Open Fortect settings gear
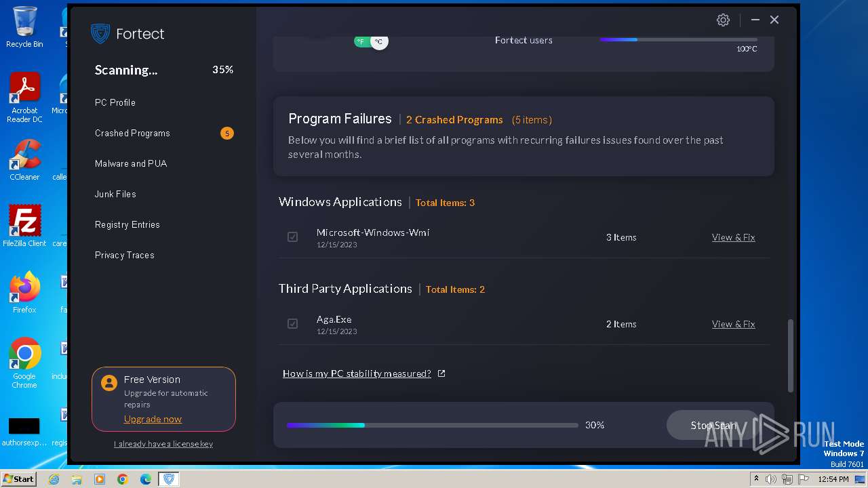The height and width of the screenshot is (488, 868). (723, 20)
